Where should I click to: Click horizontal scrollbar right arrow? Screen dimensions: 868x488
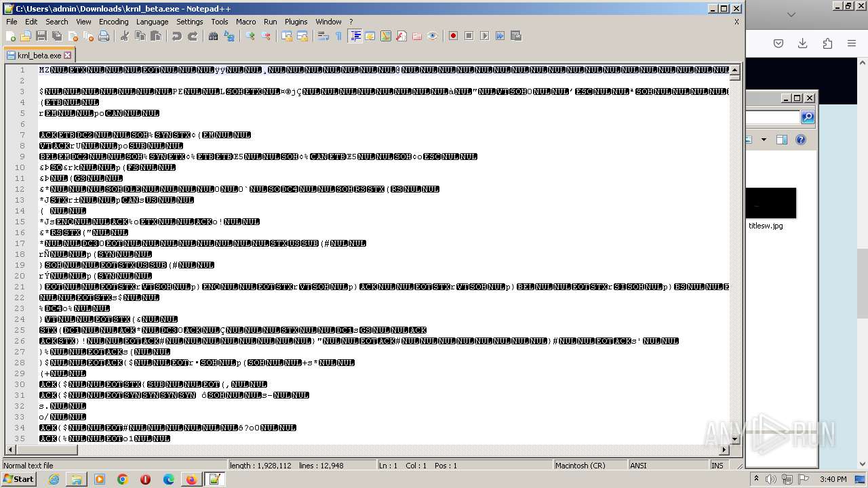click(x=724, y=449)
